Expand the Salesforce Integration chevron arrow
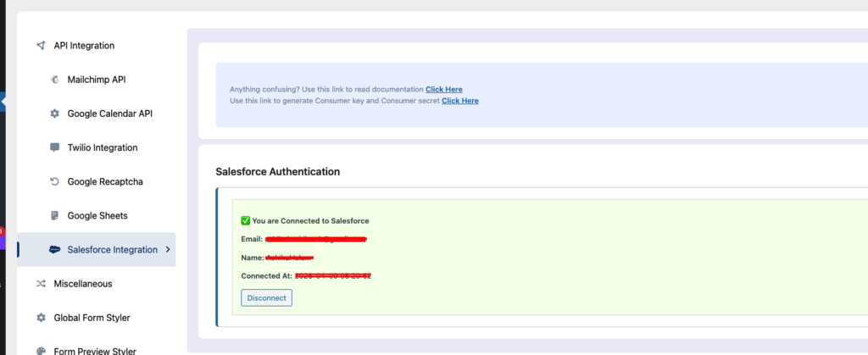This screenshot has height=355, width=868. (168, 250)
